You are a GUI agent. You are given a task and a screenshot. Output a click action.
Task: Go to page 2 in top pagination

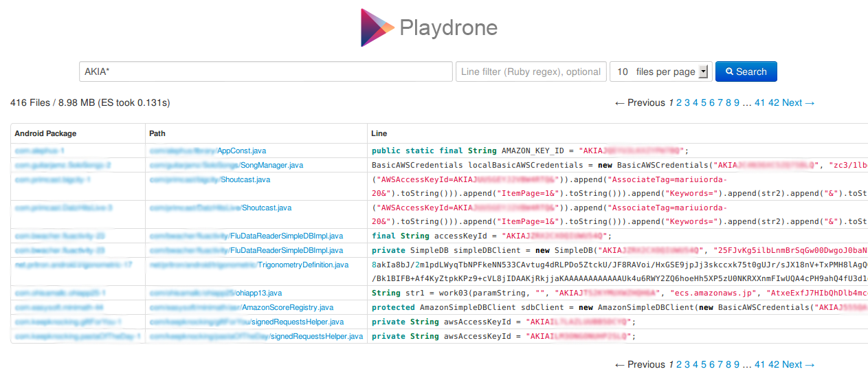coord(679,102)
